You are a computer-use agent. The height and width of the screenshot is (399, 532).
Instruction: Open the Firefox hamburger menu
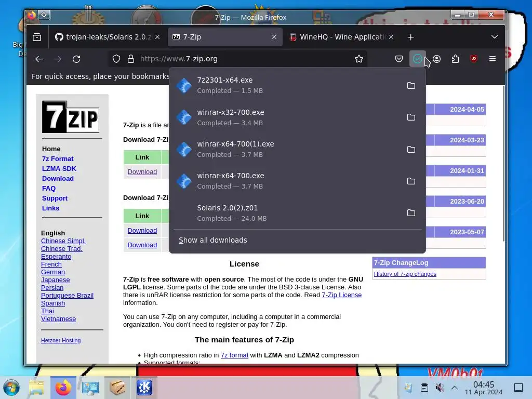493,59
